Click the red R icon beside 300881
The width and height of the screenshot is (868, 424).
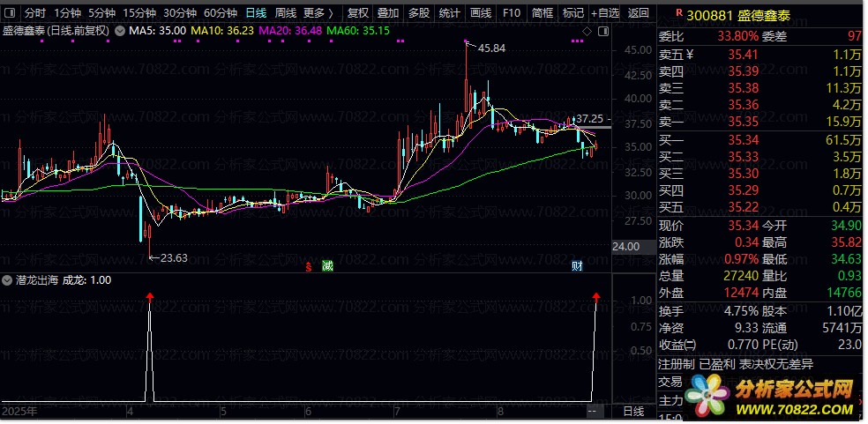tap(677, 14)
